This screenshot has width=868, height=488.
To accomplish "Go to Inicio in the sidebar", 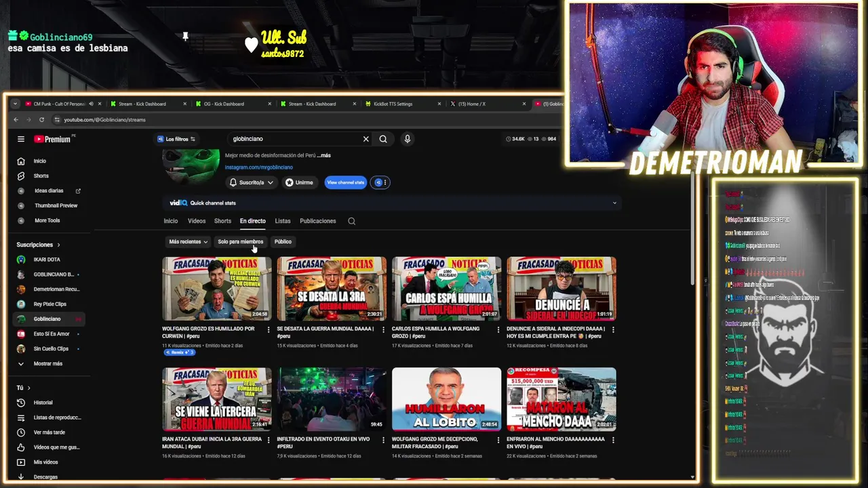I will click(40, 161).
